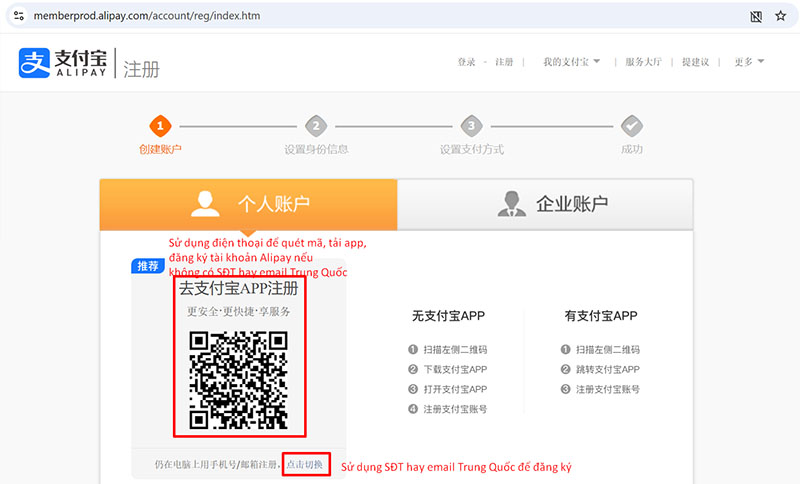Open the site information icon in address bar
This screenshot has width=800, height=484.
point(19,16)
